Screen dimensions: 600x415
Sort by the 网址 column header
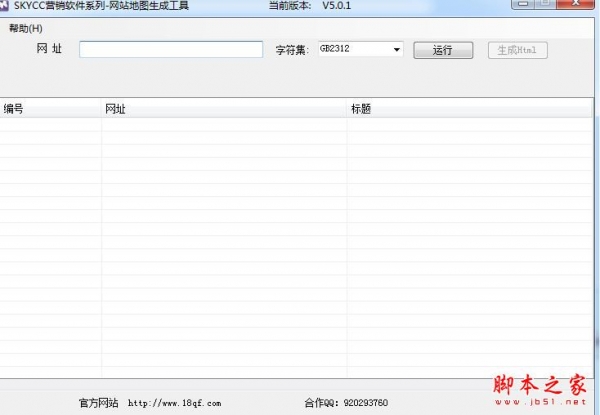tap(224, 109)
